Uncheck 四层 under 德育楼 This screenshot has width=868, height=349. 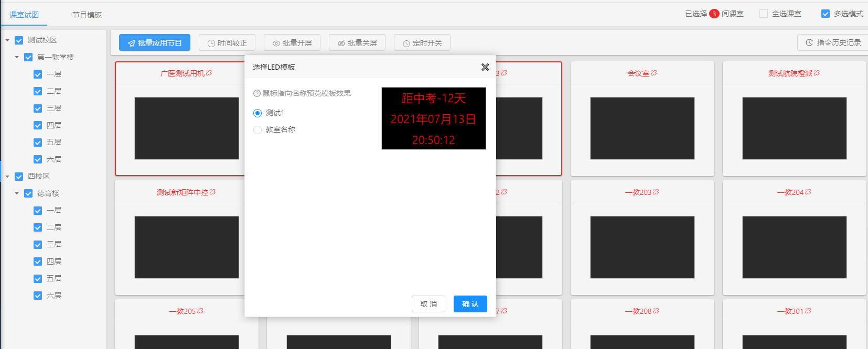point(38,261)
